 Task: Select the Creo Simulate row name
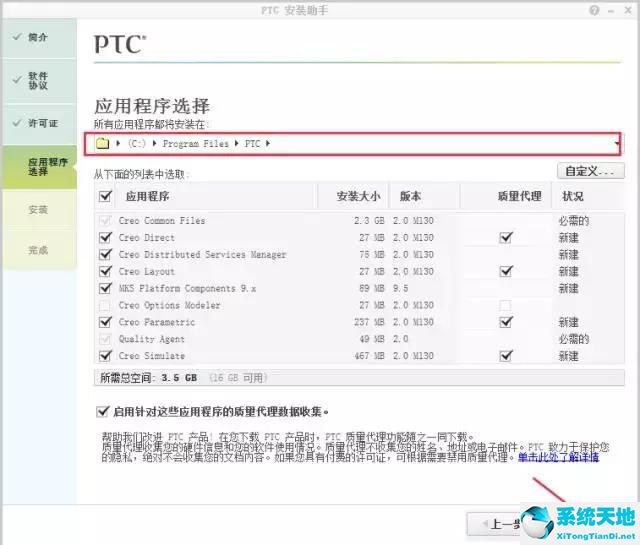(151, 356)
